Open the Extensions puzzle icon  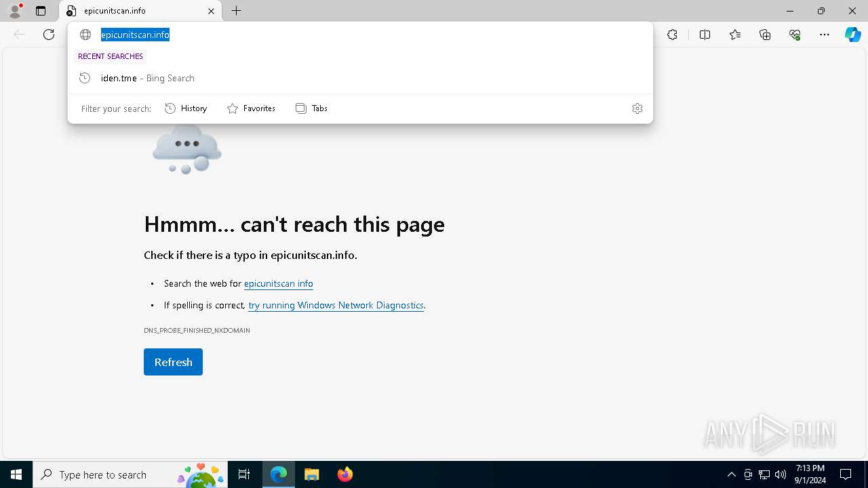click(x=672, y=35)
